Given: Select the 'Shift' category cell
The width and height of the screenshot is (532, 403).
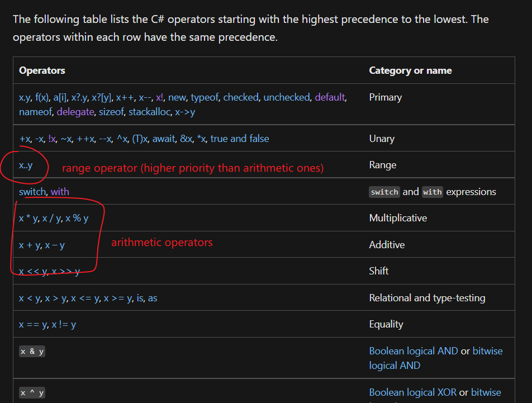Looking at the screenshot, I should tap(379, 271).
